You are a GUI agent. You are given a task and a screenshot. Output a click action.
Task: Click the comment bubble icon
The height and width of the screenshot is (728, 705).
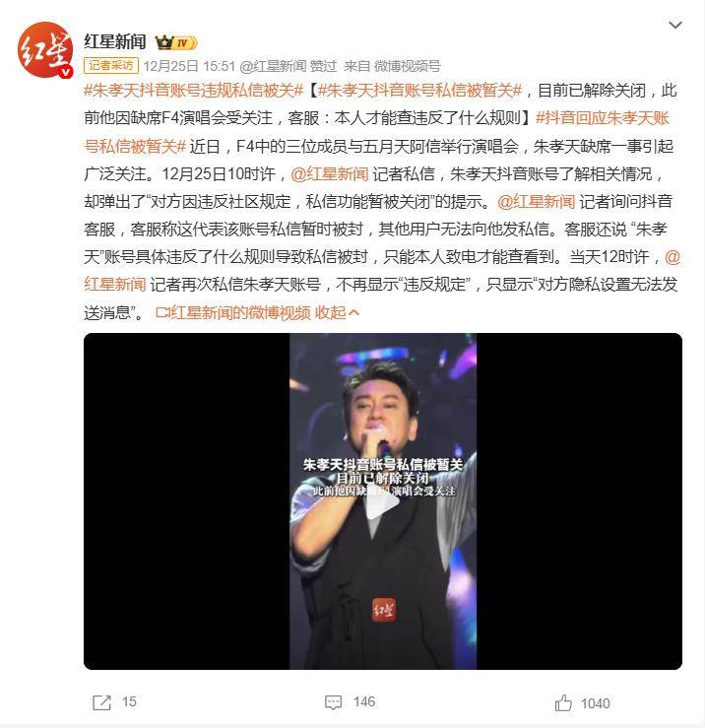[333, 702]
